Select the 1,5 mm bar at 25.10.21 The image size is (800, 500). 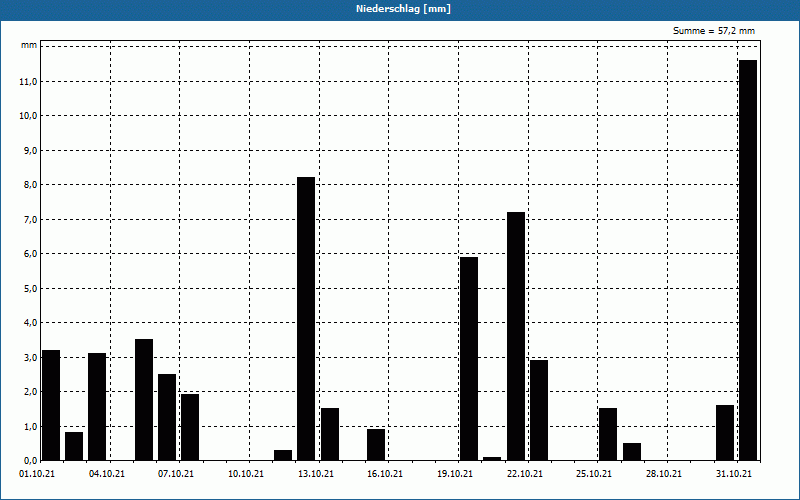pyautogui.click(x=608, y=434)
